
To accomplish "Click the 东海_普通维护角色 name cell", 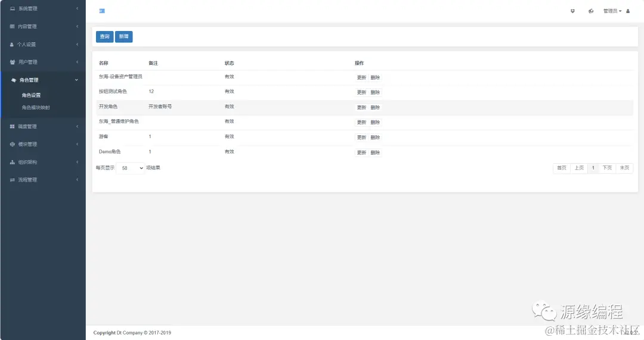I will (119, 121).
